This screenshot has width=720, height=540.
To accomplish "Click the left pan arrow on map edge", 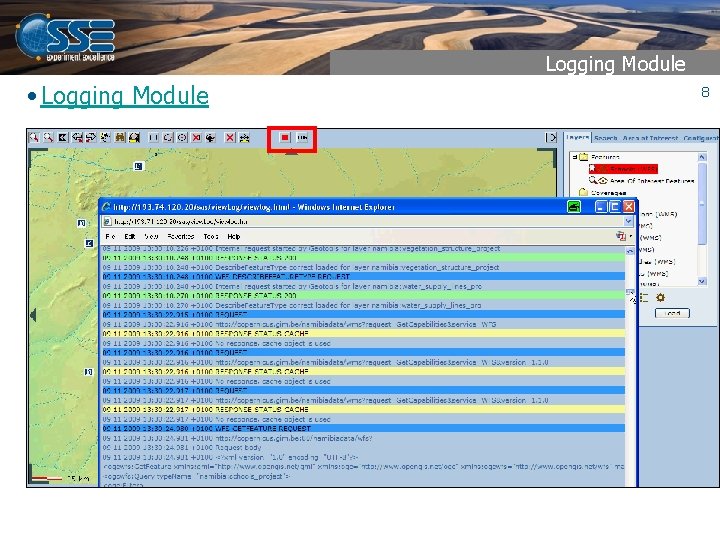I will pyautogui.click(x=33, y=315).
